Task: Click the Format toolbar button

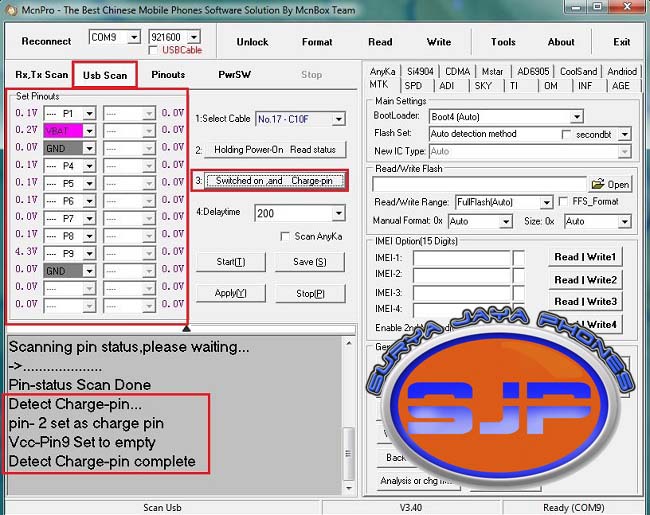Action: click(x=317, y=42)
